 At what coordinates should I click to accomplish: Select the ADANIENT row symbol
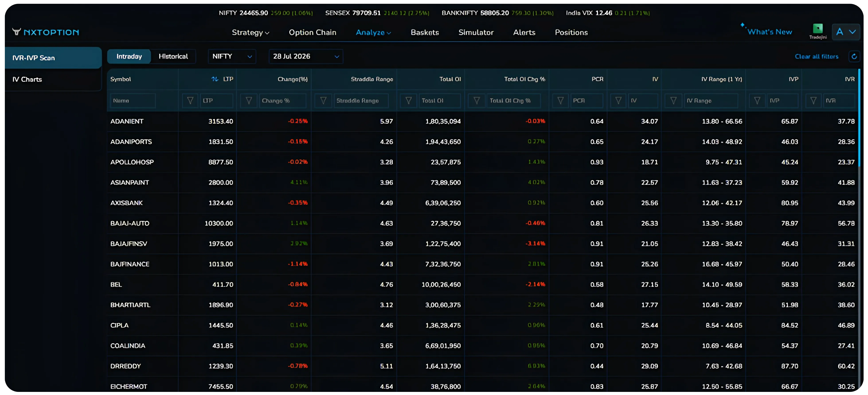127,122
